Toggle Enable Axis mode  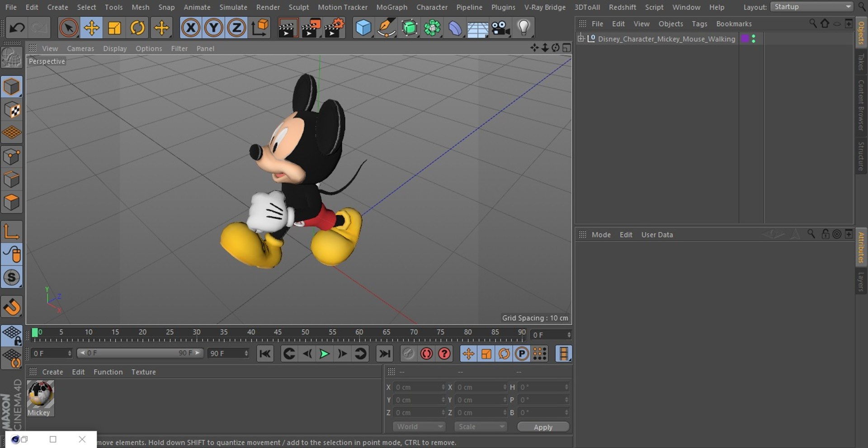click(x=11, y=232)
